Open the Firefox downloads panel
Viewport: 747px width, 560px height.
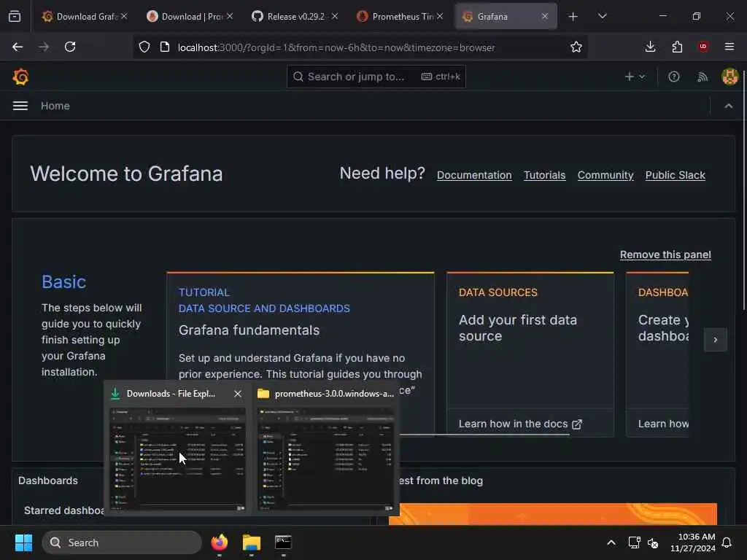tap(650, 47)
